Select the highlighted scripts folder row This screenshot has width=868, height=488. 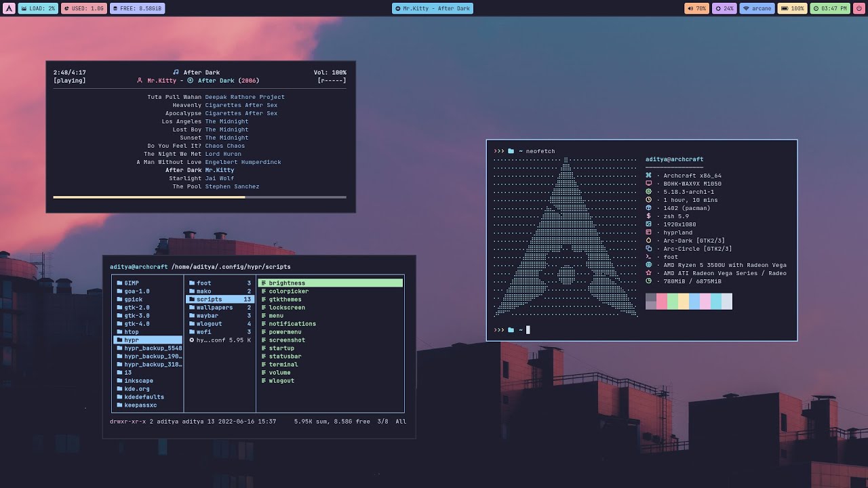[x=220, y=300]
